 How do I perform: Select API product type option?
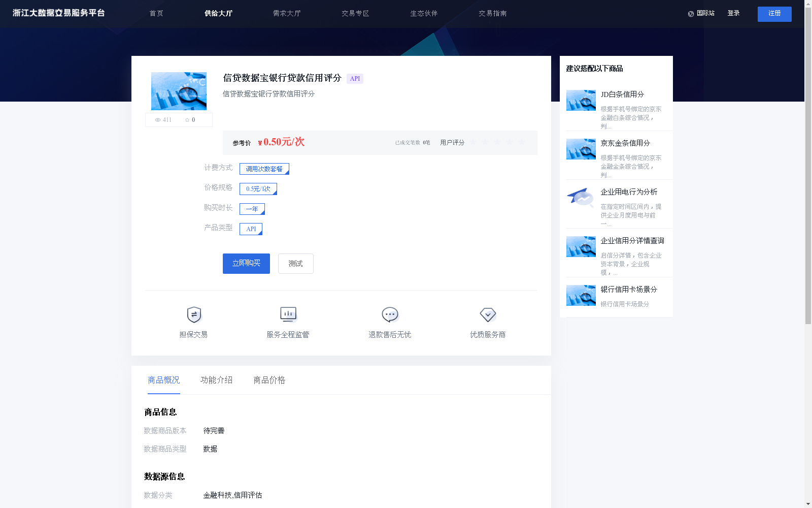[x=251, y=229]
